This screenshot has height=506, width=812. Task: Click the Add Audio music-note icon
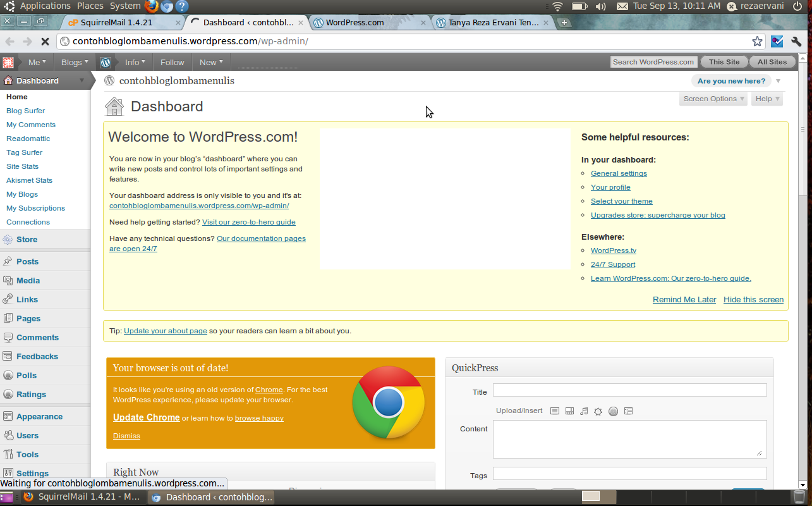(x=584, y=411)
